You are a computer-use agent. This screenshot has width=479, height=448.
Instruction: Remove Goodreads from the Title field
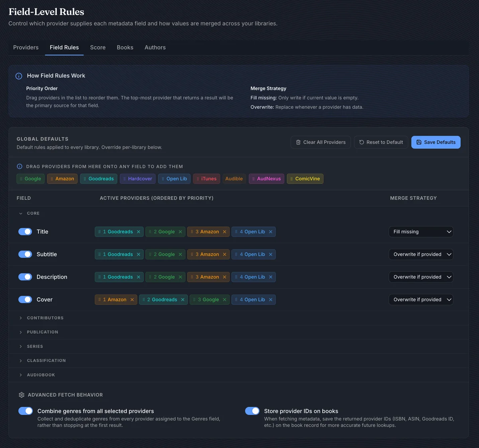tap(139, 232)
